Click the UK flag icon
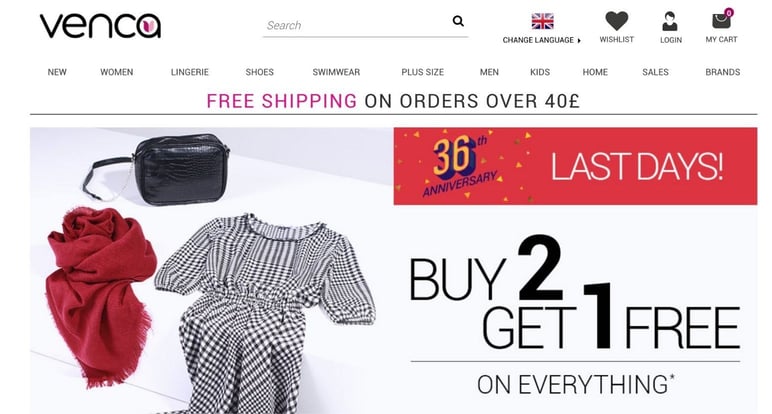 (543, 22)
